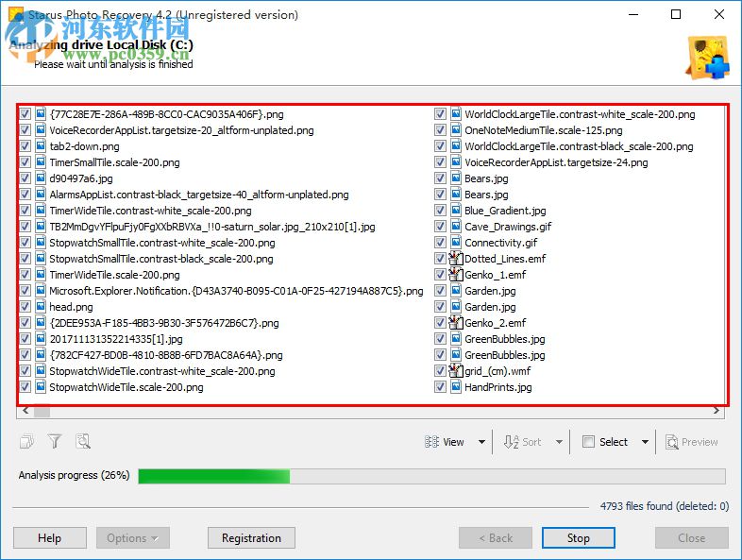This screenshot has width=742, height=560.
Task: Click the Preview page icon
Action: point(671,442)
